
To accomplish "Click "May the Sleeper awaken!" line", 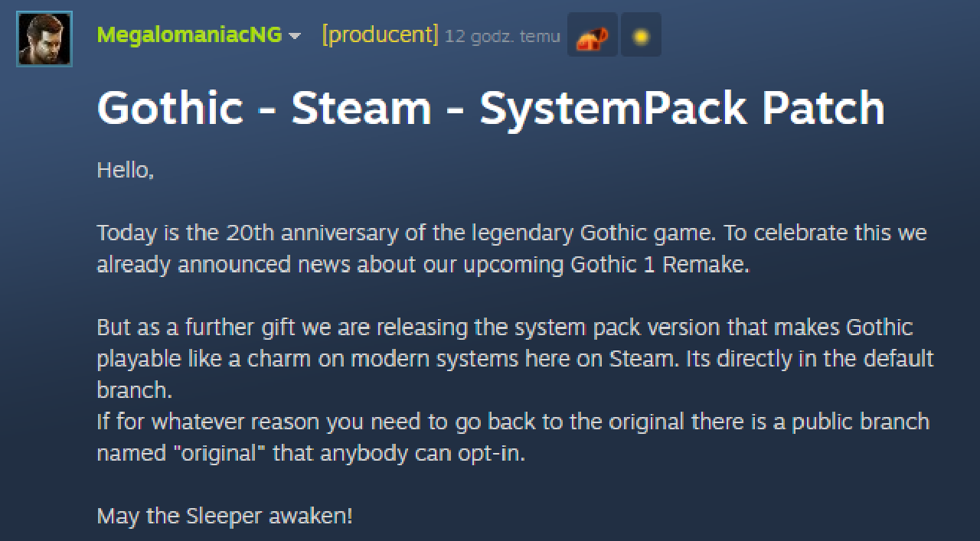I will click(225, 516).
